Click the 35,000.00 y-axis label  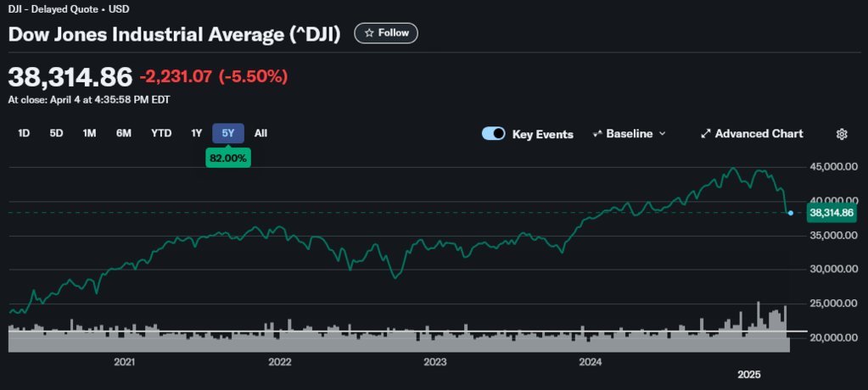pyautogui.click(x=833, y=236)
